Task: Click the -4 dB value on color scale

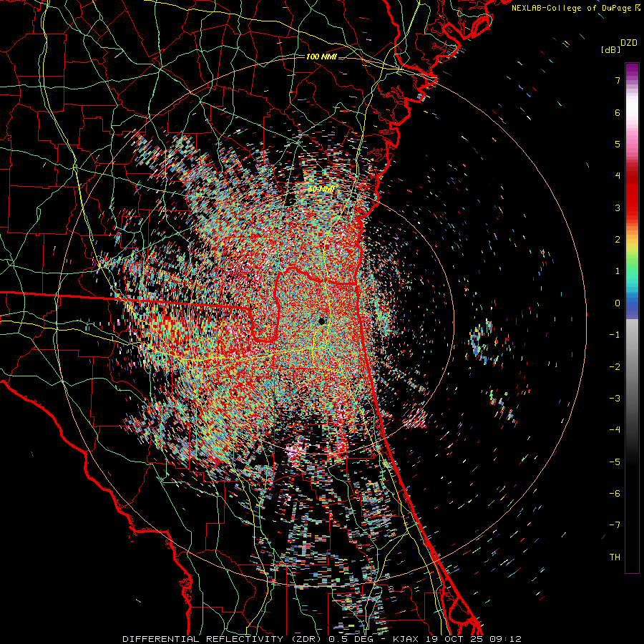Action: (615, 430)
